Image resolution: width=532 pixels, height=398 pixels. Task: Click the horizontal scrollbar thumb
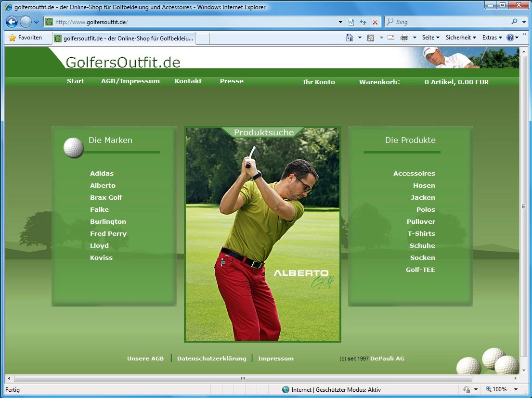243,378
